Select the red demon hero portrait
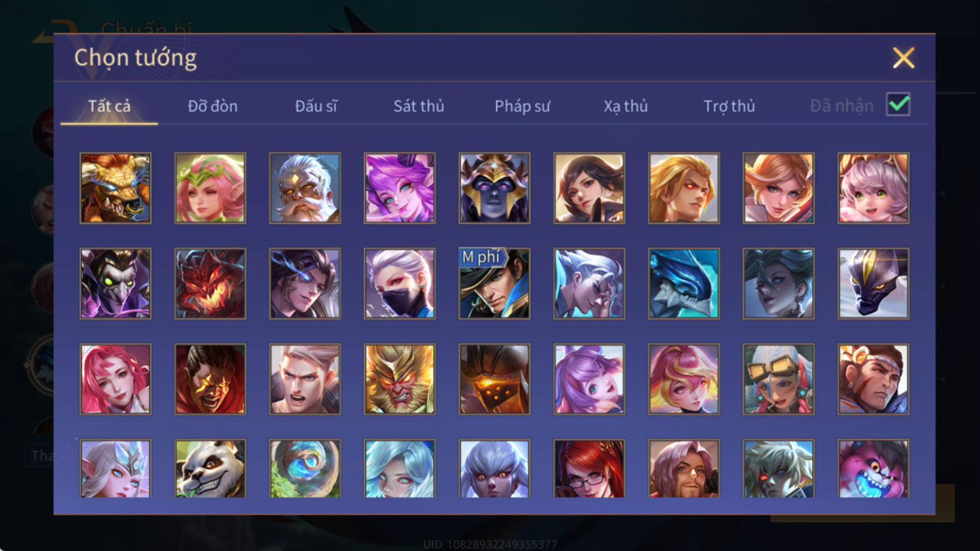 tap(210, 284)
